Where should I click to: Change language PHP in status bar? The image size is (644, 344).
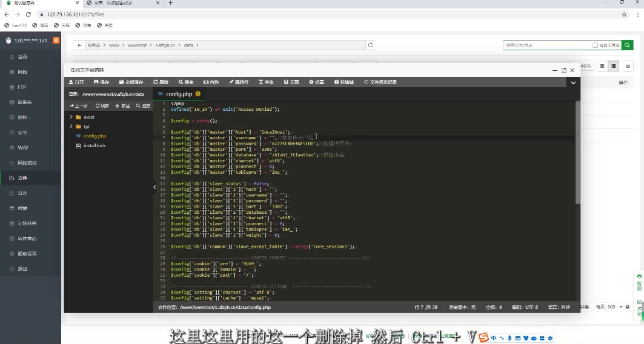tap(559, 307)
